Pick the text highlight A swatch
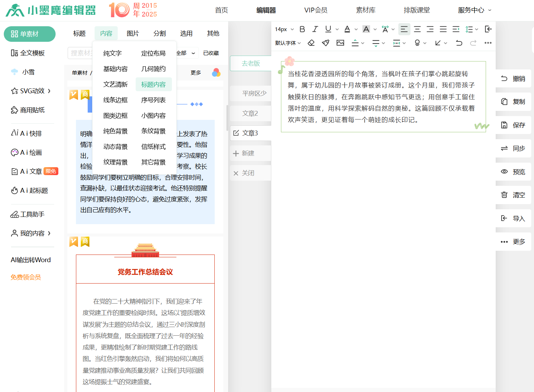Screen dimensions: 534x392 point(366,29)
